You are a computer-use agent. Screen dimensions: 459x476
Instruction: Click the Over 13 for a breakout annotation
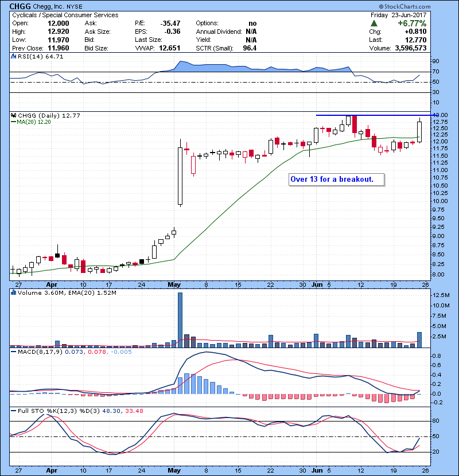click(336, 180)
